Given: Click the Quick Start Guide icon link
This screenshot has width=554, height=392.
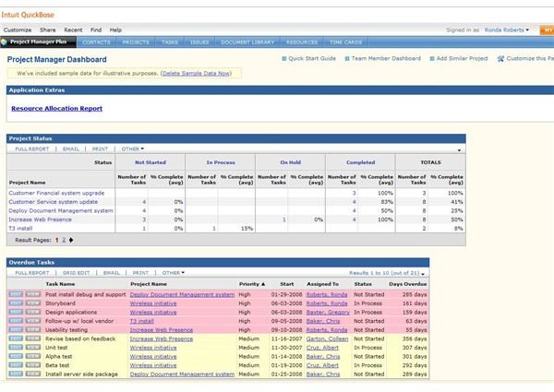Looking at the screenshot, I should click(x=284, y=59).
